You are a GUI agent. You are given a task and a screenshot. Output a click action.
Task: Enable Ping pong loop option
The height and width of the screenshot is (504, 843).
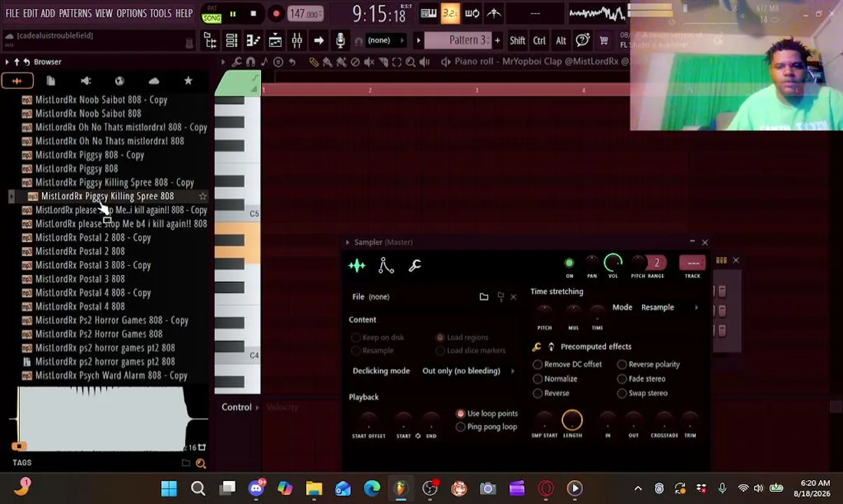[x=461, y=427]
